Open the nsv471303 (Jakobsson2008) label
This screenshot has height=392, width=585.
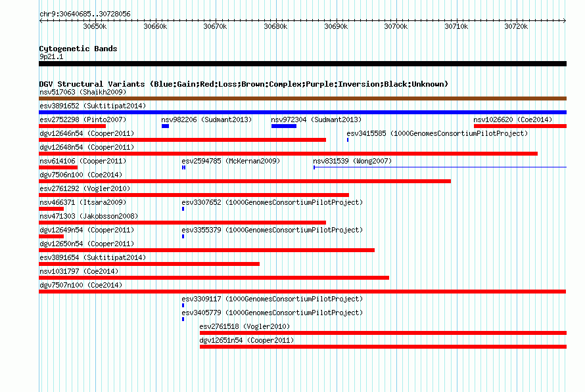pyautogui.click(x=89, y=216)
